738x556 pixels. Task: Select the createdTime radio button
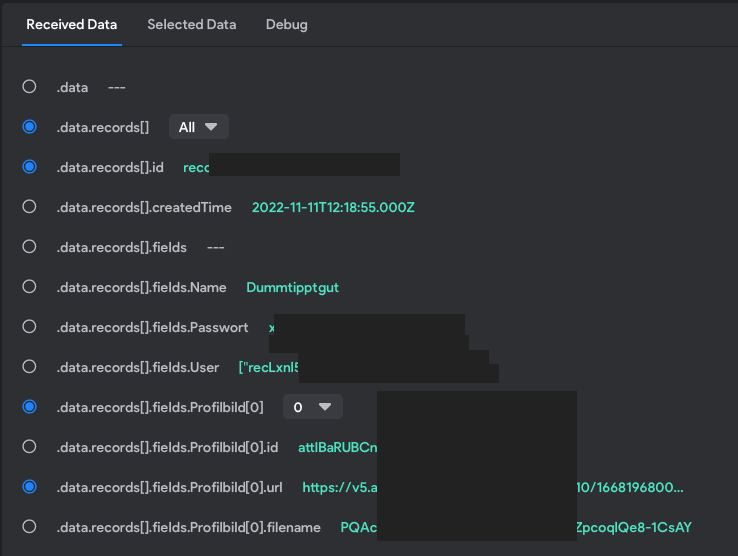pyautogui.click(x=29, y=207)
